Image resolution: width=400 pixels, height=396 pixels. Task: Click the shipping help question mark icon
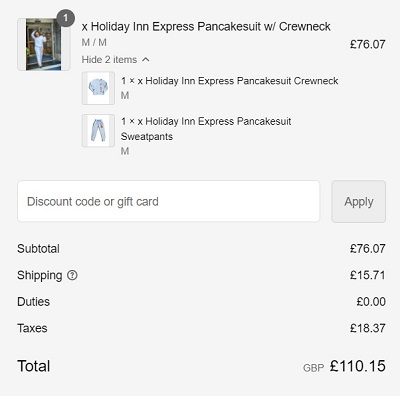pos(72,275)
